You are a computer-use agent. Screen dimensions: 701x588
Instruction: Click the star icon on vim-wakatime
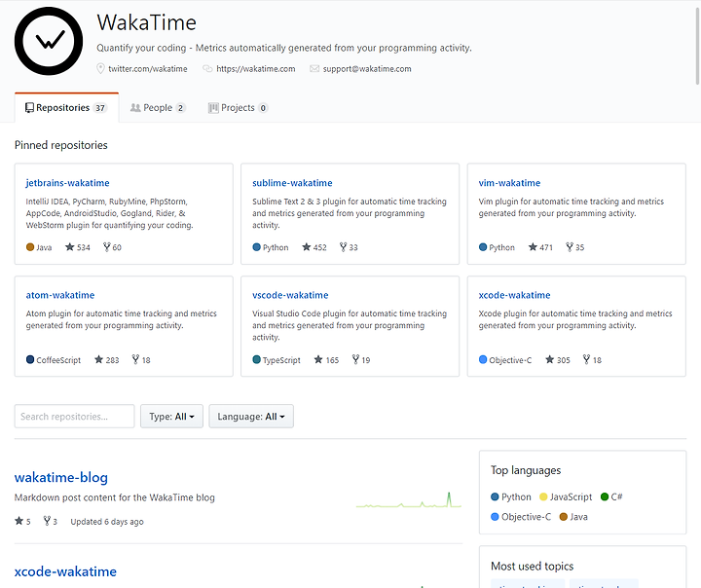click(x=533, y=247)
